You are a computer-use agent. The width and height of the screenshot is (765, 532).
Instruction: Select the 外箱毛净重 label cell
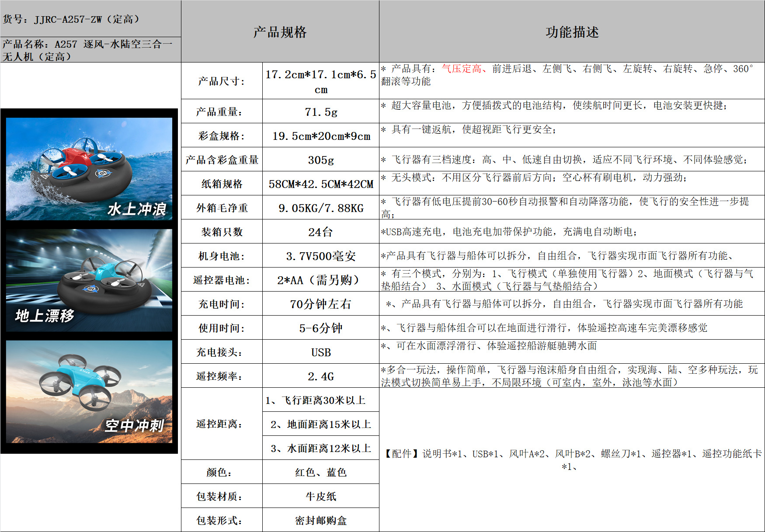click(x=222, y=208)
